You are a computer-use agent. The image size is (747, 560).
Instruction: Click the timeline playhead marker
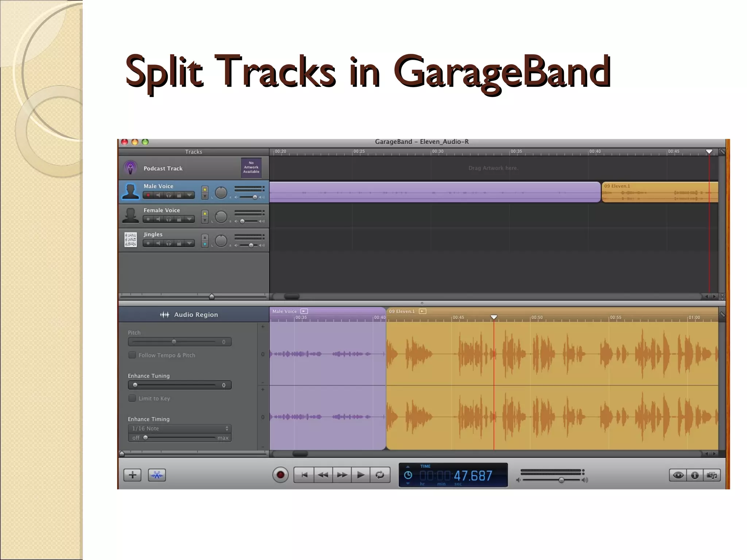[x=709, y=151]
